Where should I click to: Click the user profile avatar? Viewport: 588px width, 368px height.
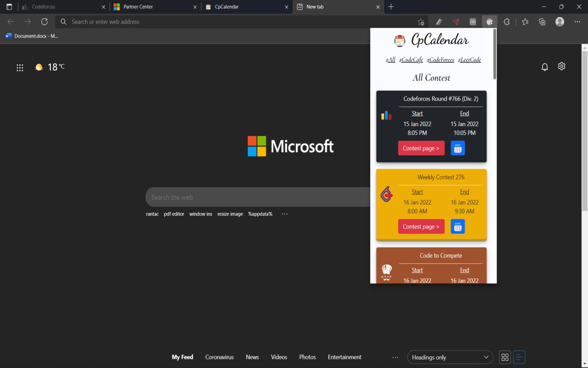pos(560,22)
